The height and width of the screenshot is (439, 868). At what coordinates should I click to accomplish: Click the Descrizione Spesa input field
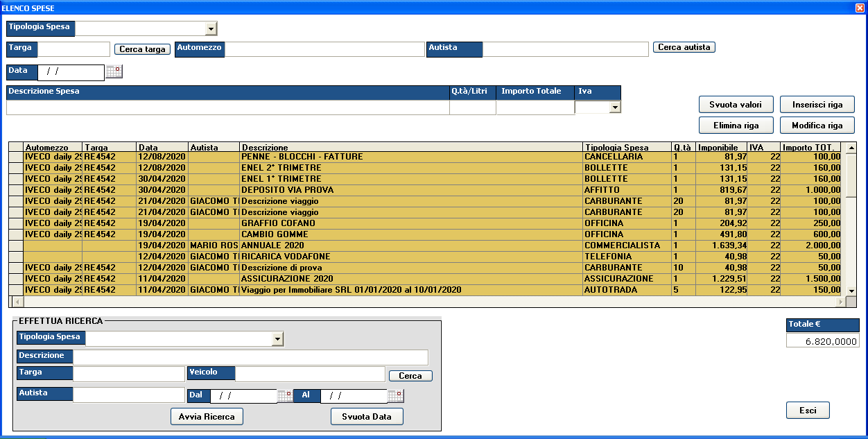(x=227, y=107)
